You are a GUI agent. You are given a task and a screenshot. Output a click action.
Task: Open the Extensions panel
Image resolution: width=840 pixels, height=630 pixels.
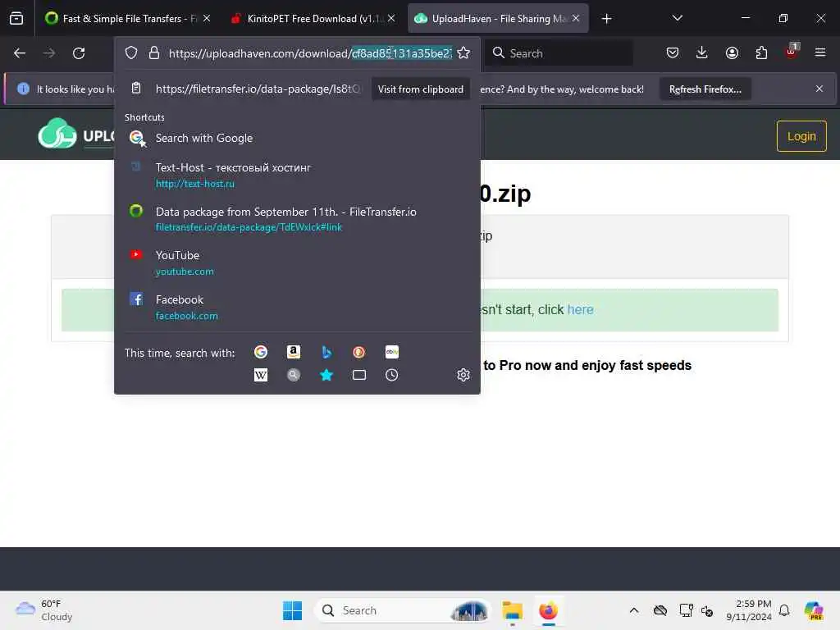pos(761,53)
